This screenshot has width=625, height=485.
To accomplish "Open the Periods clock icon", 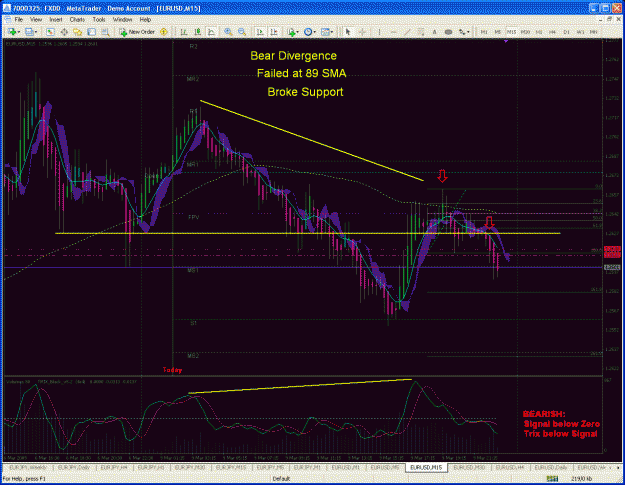I will click(x=308, y=32).
